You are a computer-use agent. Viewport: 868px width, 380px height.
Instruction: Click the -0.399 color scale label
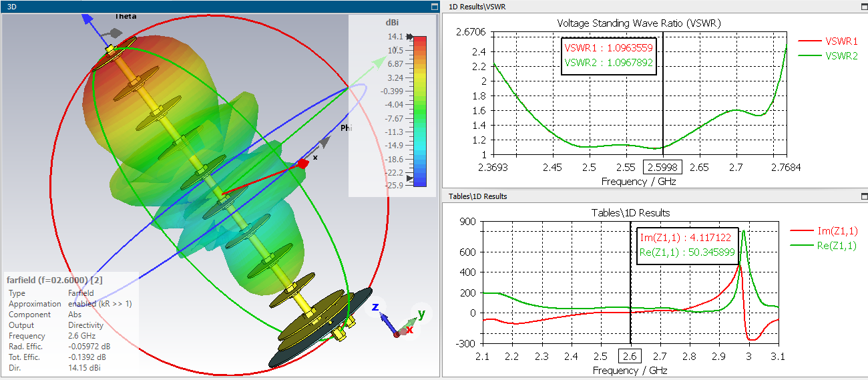click(x=391, y=91)
